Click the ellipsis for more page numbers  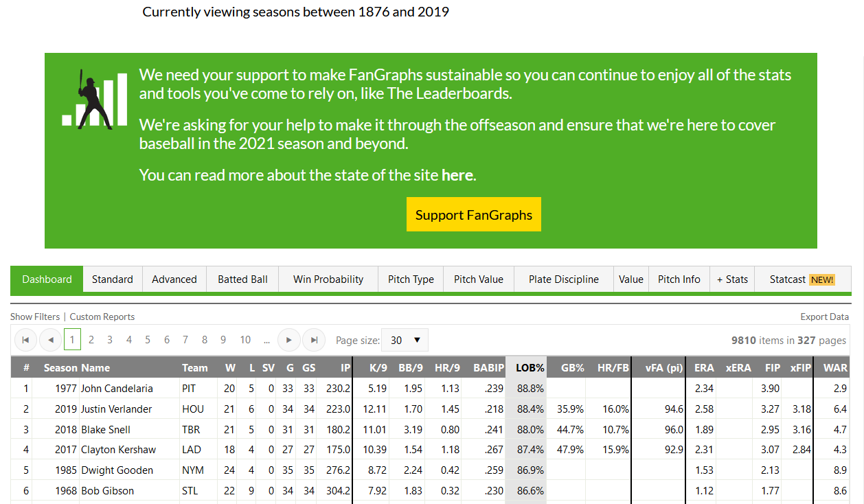[x=266, y=340]
